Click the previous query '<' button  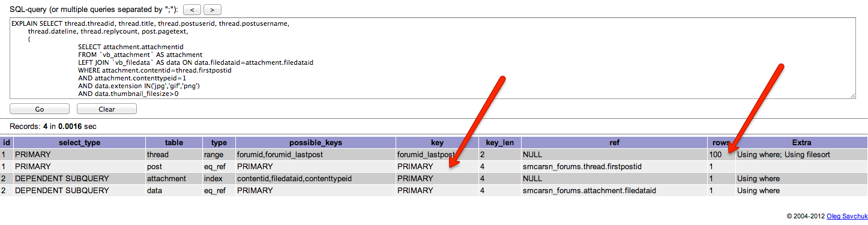[192, 10]
